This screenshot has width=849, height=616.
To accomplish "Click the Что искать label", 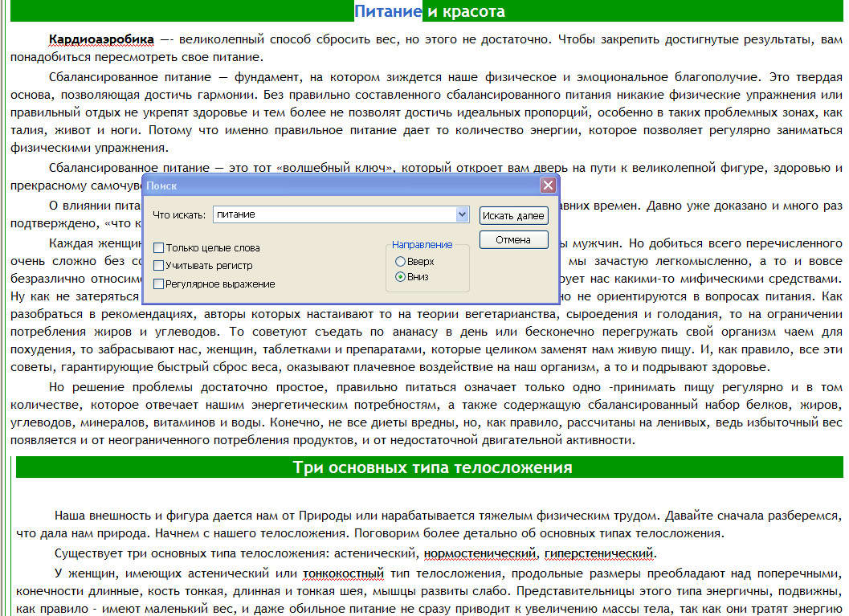I will pyautogui.click(x=178, y=215).
